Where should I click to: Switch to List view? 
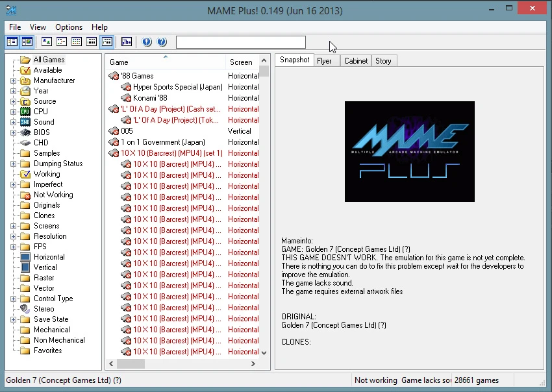77,42
